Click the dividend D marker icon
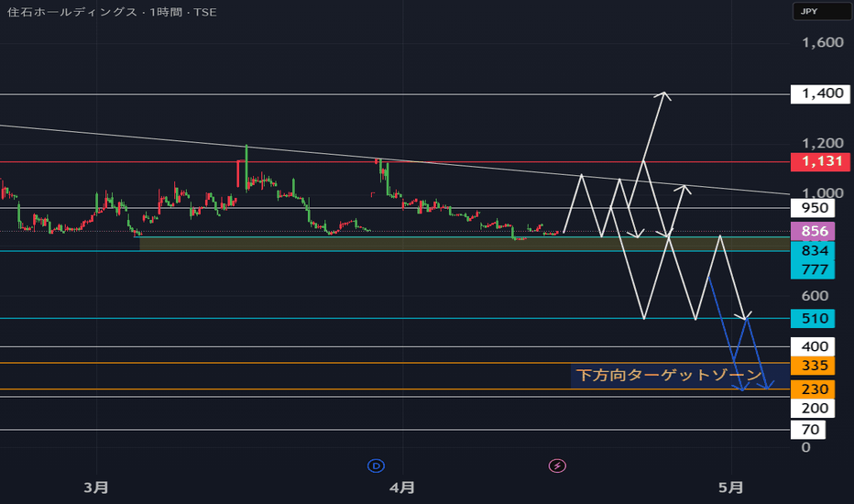This screenshot has width=854, height=504. click(x=377, y=466)
